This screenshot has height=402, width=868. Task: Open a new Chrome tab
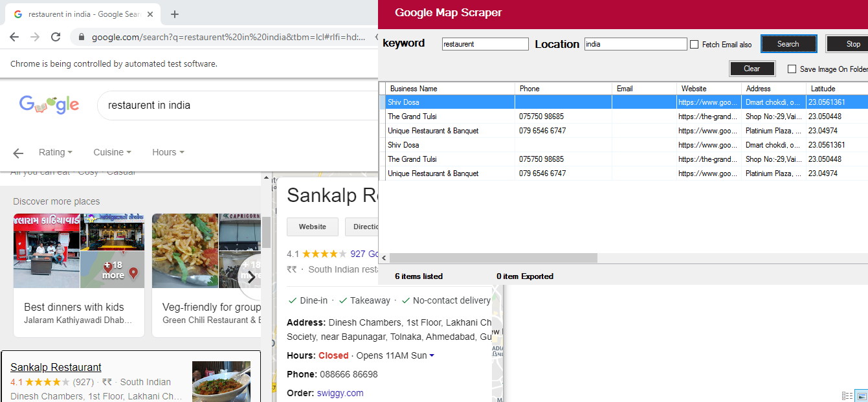(x=174, y=14)
